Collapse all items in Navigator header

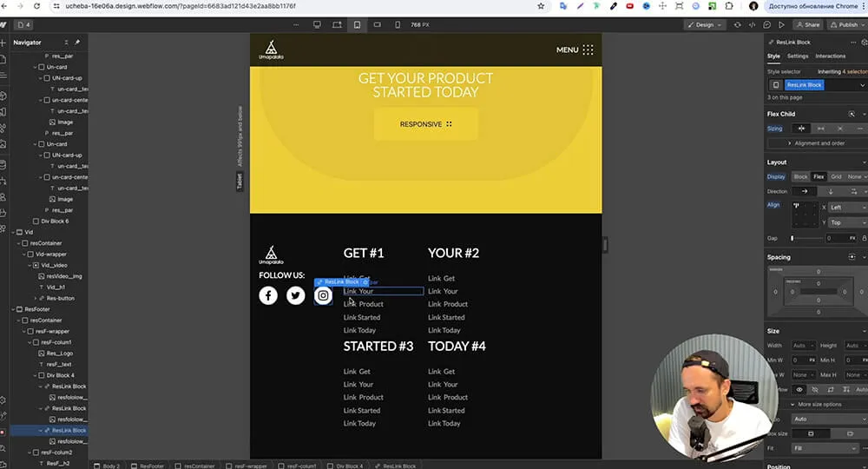pyautogui.click(x=67, y=42)
